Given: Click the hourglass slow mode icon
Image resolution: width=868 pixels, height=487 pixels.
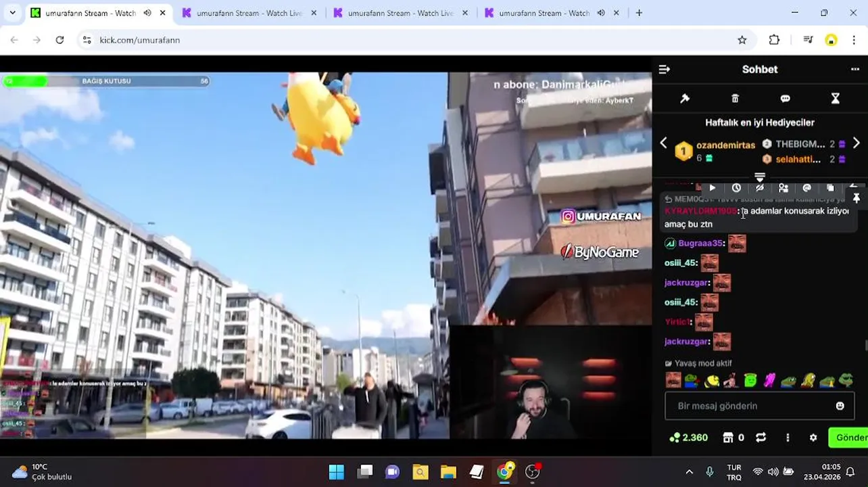Looking at the screenshot, I should click(x=835, y=99).
